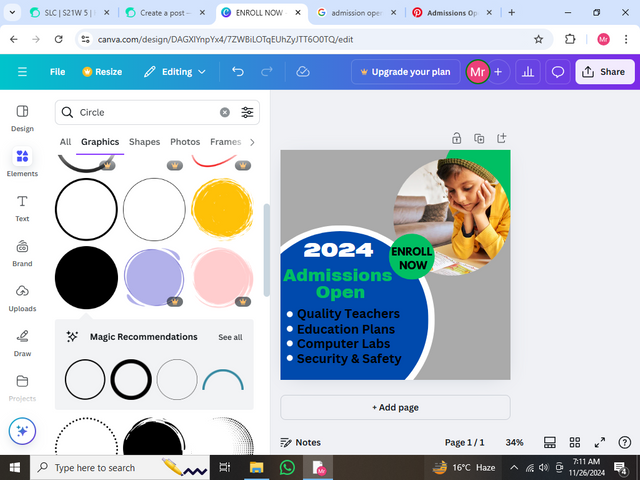Insert the yellow brushed circle graphic
Viewport: 640px width, 480px height.
pos(222,209)
